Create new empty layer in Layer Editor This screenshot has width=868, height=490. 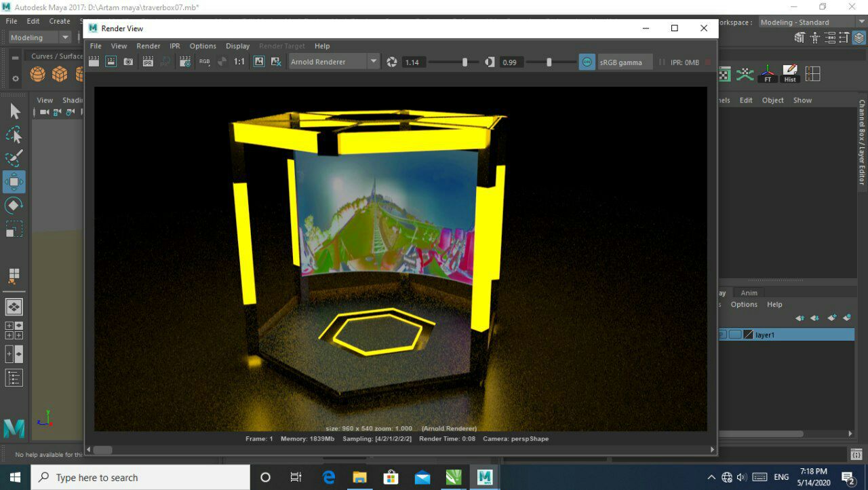(x=832, y=318)
